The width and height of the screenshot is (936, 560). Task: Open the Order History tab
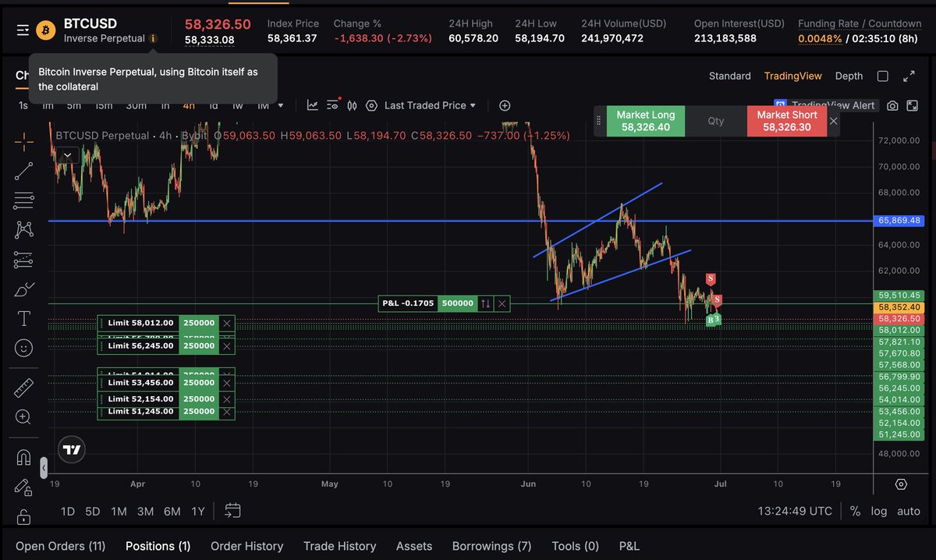click(x=246, y=546)
